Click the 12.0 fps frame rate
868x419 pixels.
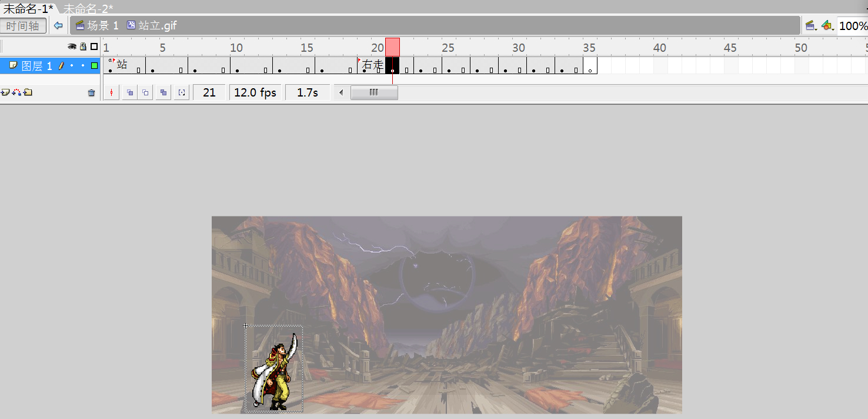(255, 92)
